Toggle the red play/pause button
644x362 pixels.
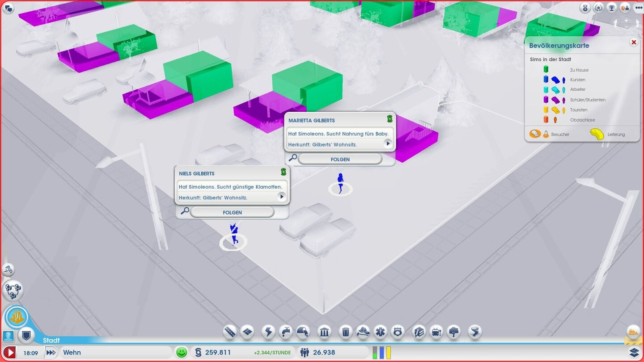(9, 352)
